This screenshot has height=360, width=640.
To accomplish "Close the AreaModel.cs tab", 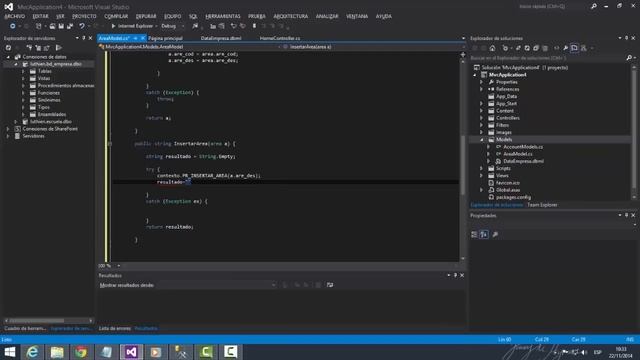I will coord(142,38).
